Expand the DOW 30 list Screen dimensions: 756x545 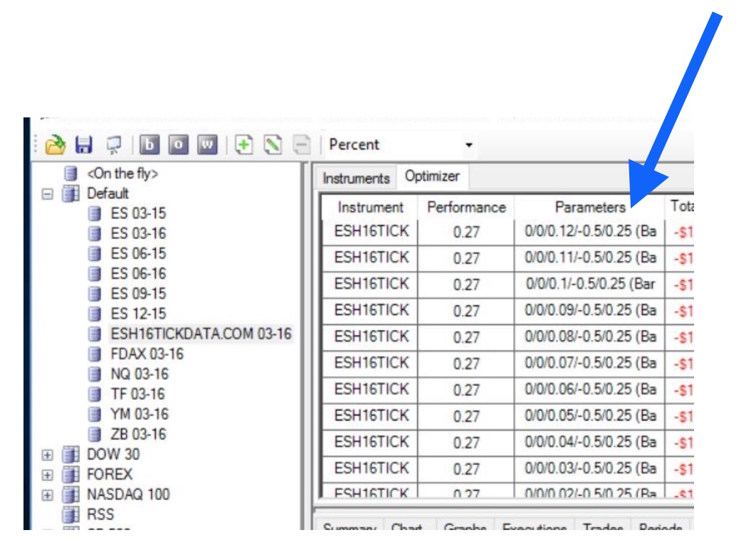click(47, 455)
